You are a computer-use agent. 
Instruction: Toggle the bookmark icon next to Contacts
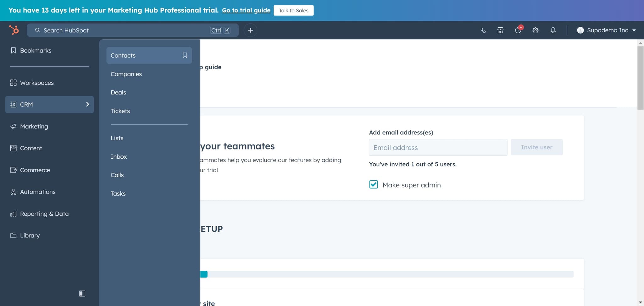point(185,55)
